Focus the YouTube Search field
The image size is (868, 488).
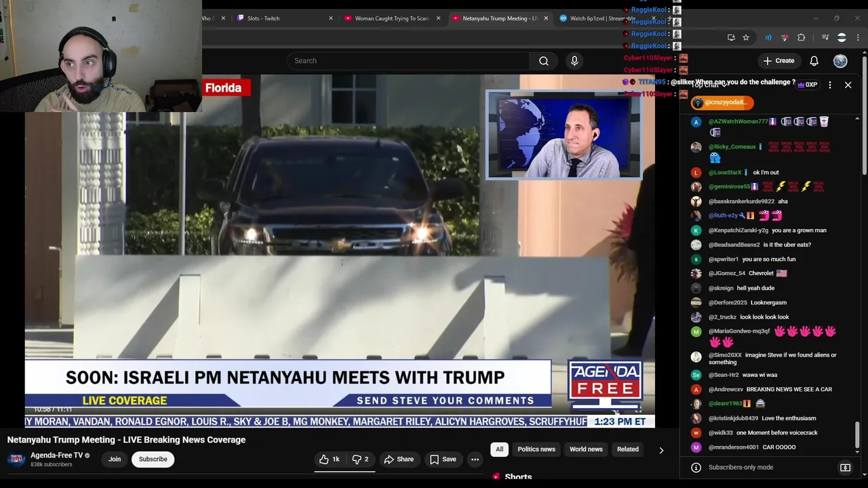(408, 61)
